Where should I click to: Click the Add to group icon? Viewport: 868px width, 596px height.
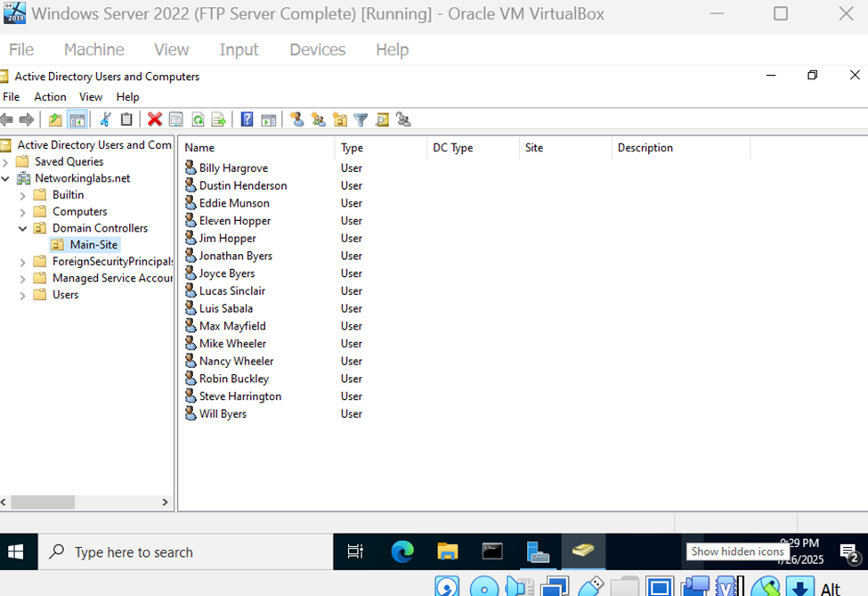click(x=403, y=119)
